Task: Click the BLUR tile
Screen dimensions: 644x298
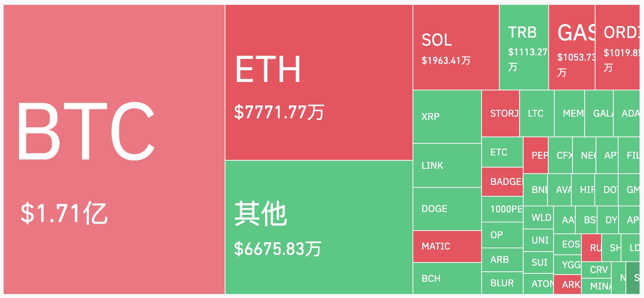Action: pyautogui.click(x=502, y=283)
